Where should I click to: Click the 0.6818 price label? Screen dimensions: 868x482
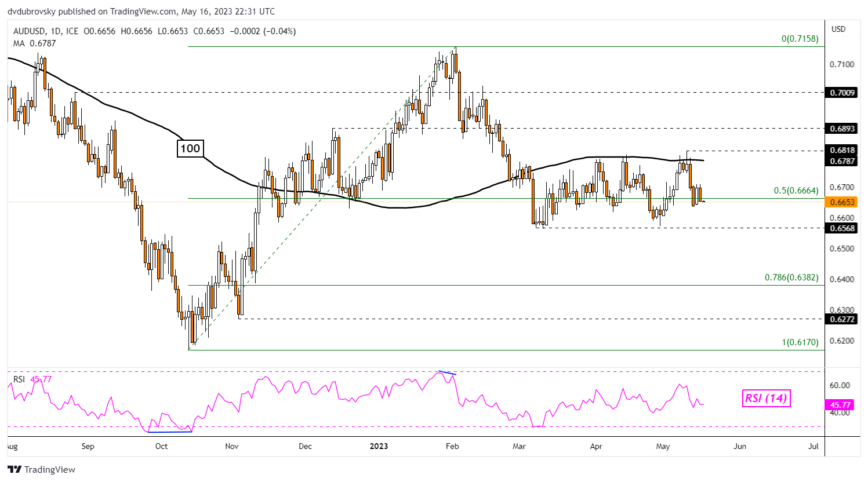point(842,151)
